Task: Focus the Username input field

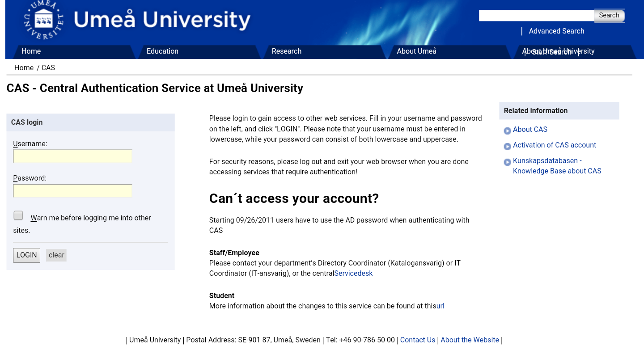Action: pos(72,156)
